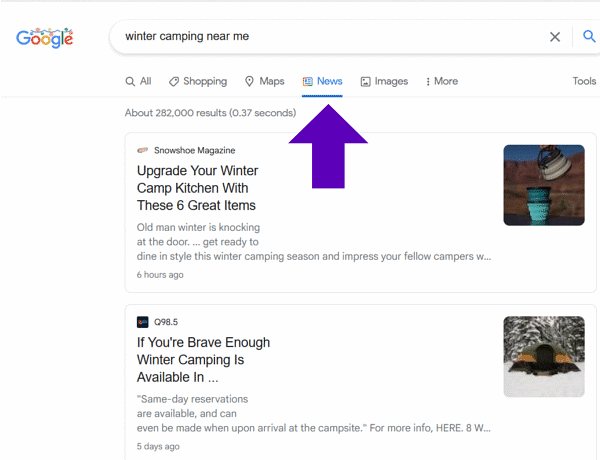The image size is (600, 460).
Task: Click the blue search magnifier icon
Action: pyautogui.click(x=589, y=37)
